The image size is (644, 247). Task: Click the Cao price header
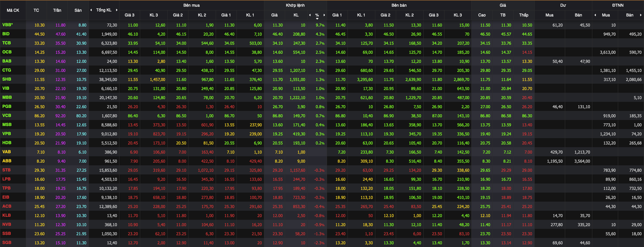[x=482, y=15]
